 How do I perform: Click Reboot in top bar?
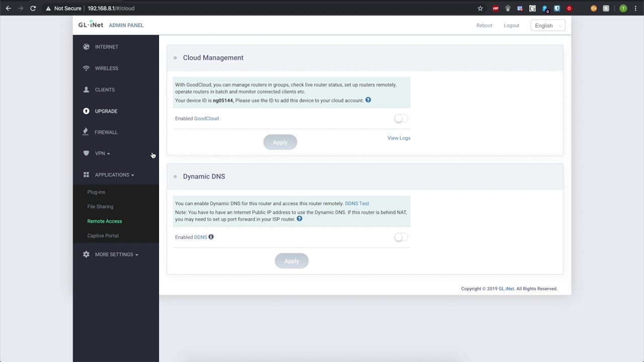485,25
